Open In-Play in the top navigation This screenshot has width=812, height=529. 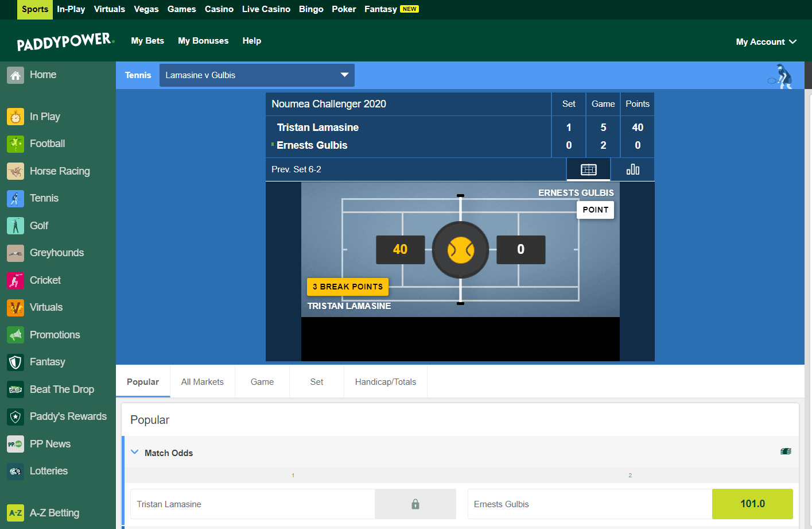[71, 9]
